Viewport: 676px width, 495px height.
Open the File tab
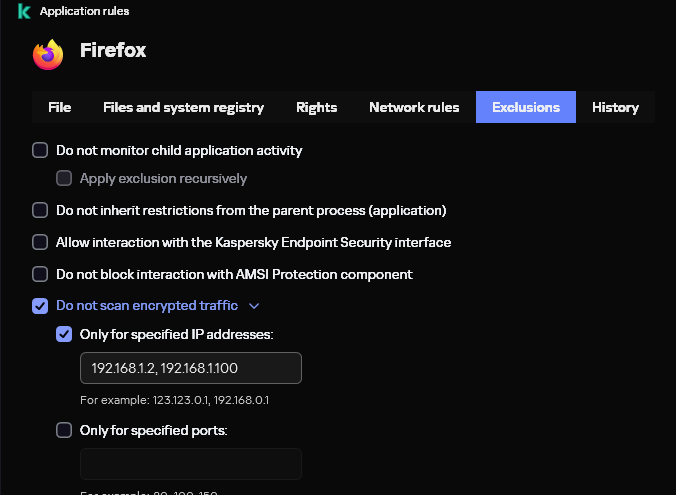[x=59, y=107]
